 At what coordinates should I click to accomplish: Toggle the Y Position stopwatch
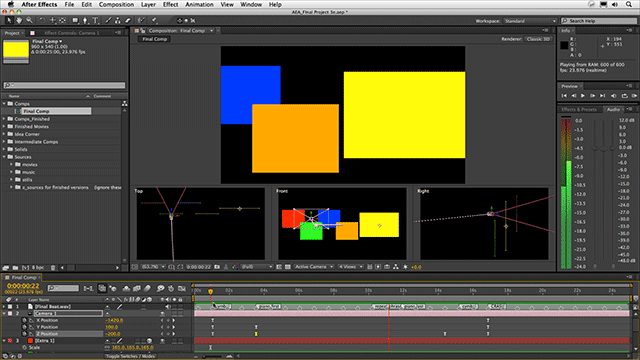[x=24, y=327]
